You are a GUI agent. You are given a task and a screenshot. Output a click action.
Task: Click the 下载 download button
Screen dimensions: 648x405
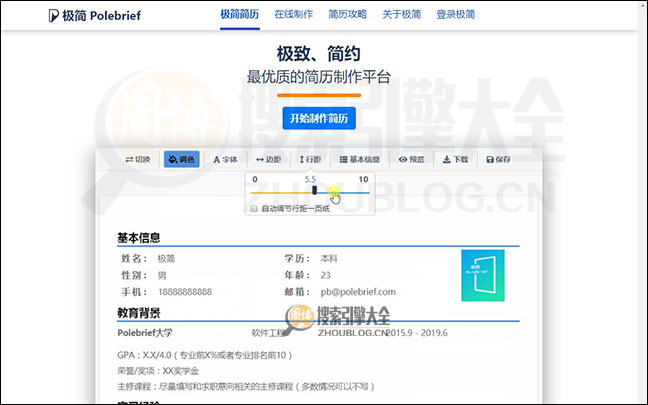pyautogui.click(x=455, y=159)
